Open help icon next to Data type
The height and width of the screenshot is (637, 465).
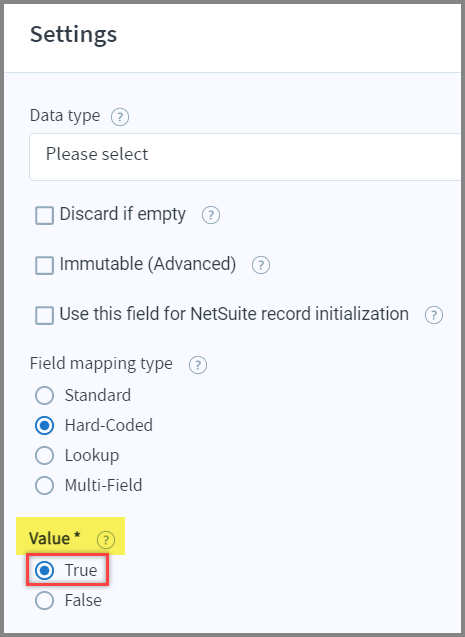(x=120, y=117)
